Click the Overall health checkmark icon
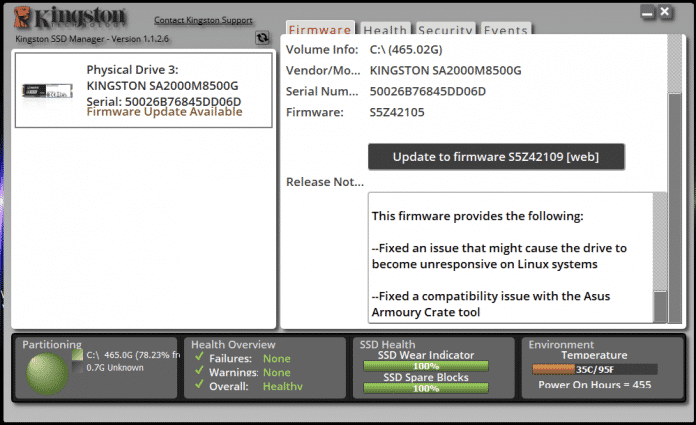 pyautogui.click(x=199, y=385)
